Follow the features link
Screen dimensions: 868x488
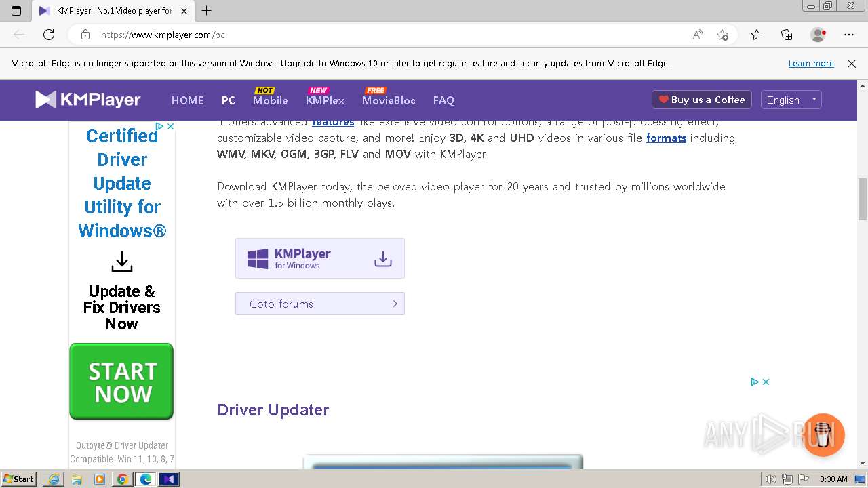point(332,122)
